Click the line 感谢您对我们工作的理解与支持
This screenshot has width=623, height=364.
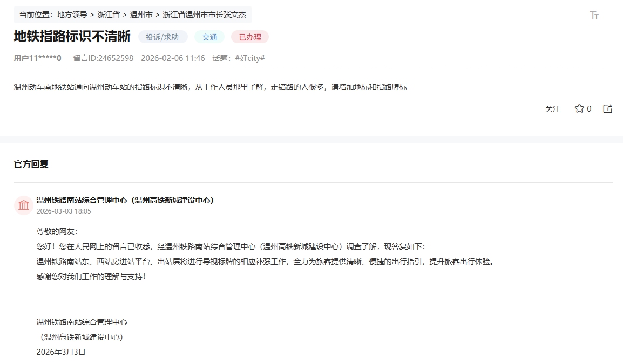[x=91, y=277]
